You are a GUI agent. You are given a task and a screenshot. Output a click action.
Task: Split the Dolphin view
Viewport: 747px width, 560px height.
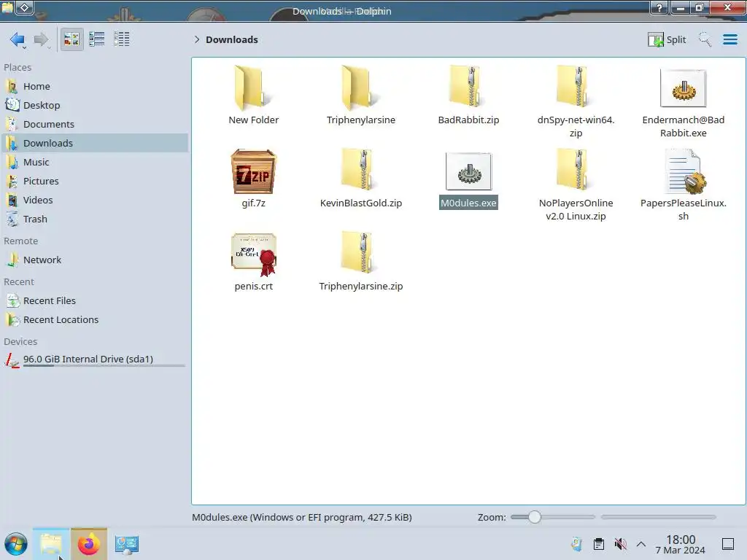pyautogui.click(x=667, y=39)
